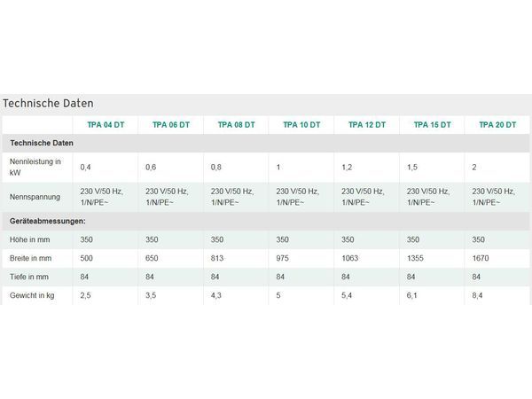Screen dimensions: 532x399
Task: Click Breite value 975
Action: (282, 258)
